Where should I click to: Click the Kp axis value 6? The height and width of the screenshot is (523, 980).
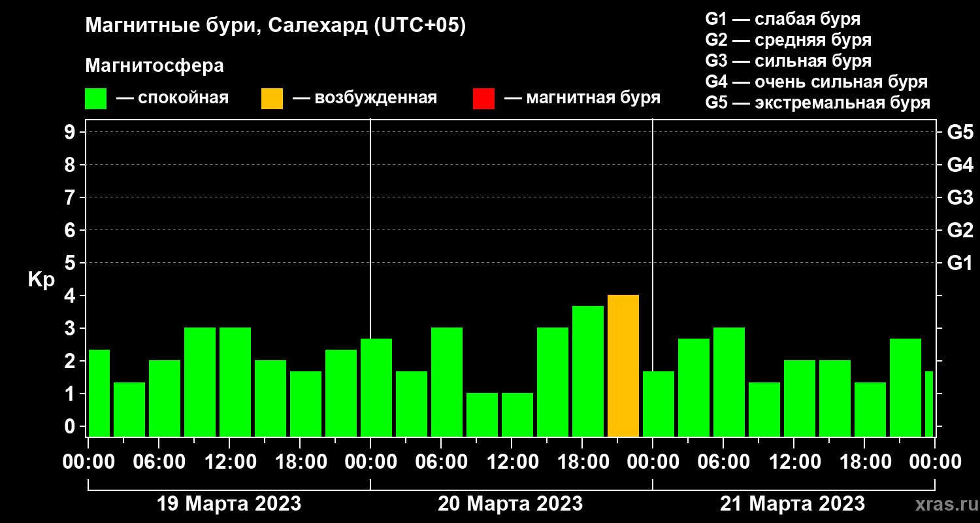[x=71, y=230]
